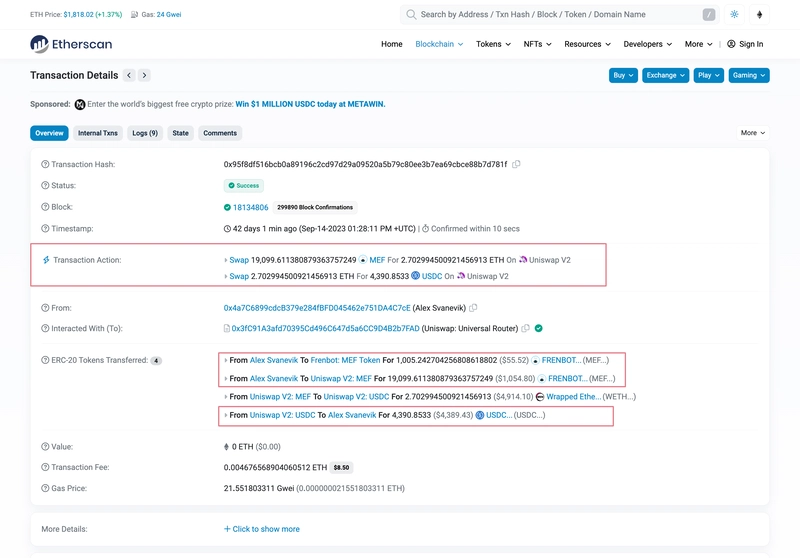
Task: Click the 24 Gwei gas price link
Action: pos(169,14)
